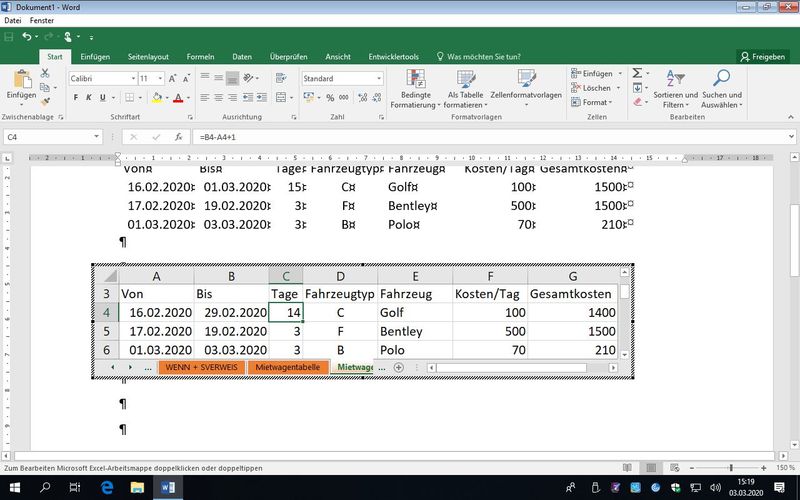Toggle bold formatting (F)
800x500 pixels.
[x=76, y=98]
